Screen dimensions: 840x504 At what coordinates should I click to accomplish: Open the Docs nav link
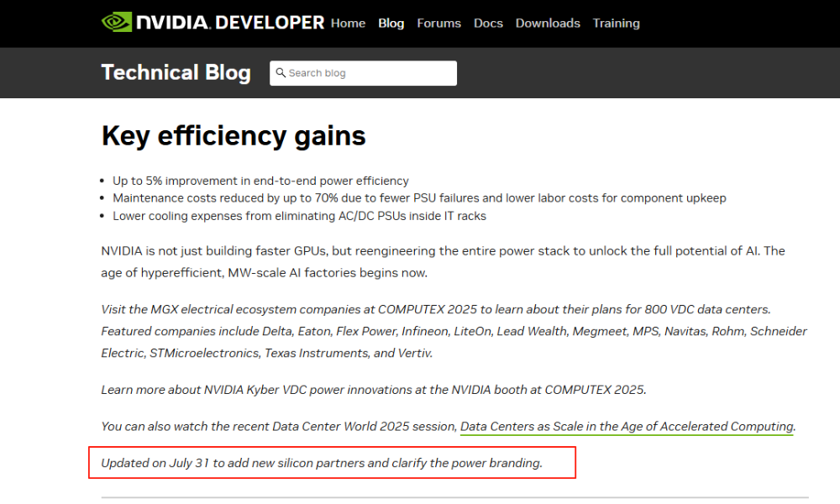pyautogui.click(x=488, y=23)
